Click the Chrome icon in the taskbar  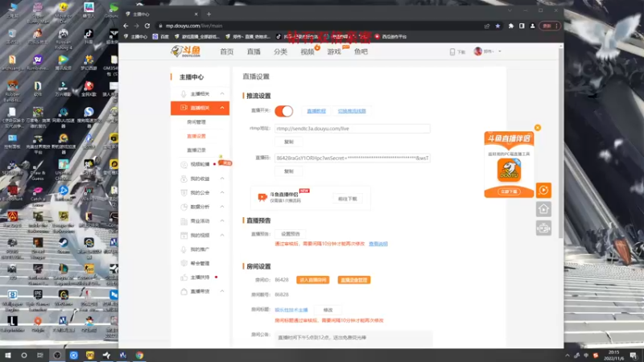(x=139, y=356)
